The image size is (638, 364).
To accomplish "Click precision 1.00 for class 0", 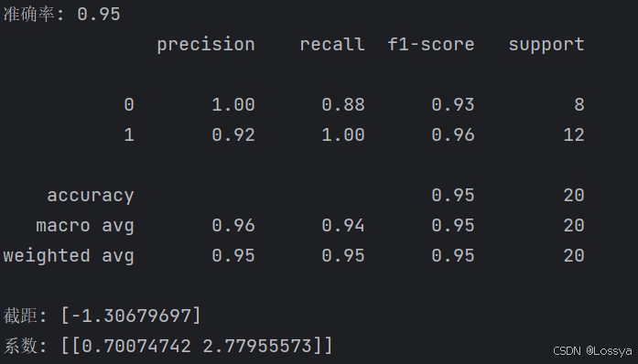I will pyautogui.click(x=233, y=105).
